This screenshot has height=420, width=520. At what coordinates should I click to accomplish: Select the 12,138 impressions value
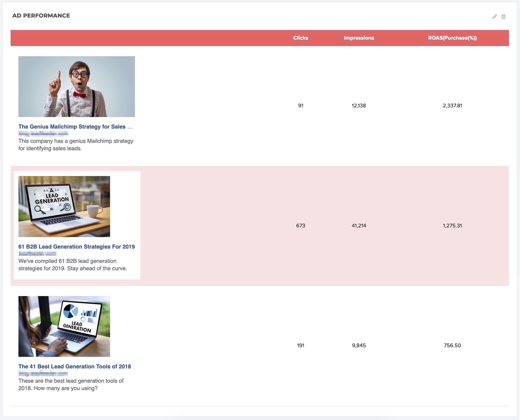pyautogui.click(x=358, y=106)
